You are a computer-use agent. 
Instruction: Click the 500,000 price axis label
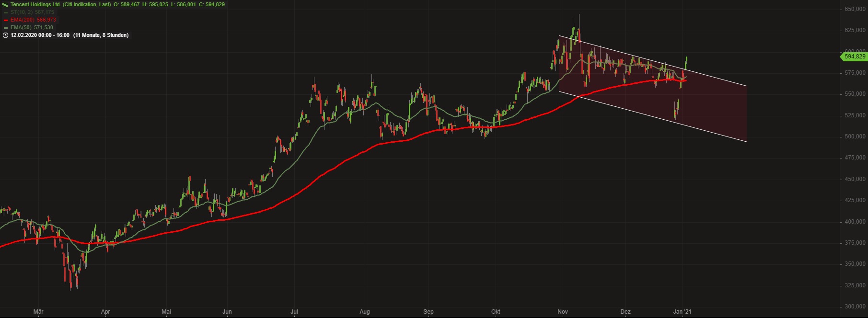coord(855,136)
